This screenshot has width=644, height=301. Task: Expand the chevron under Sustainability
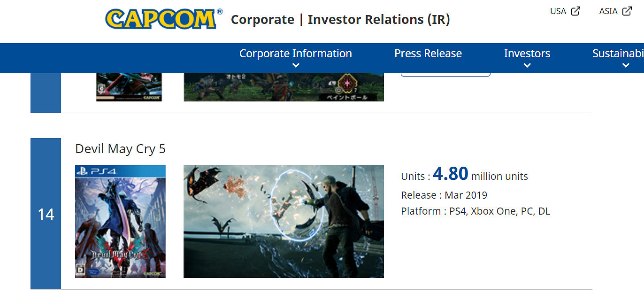point(626,66)
